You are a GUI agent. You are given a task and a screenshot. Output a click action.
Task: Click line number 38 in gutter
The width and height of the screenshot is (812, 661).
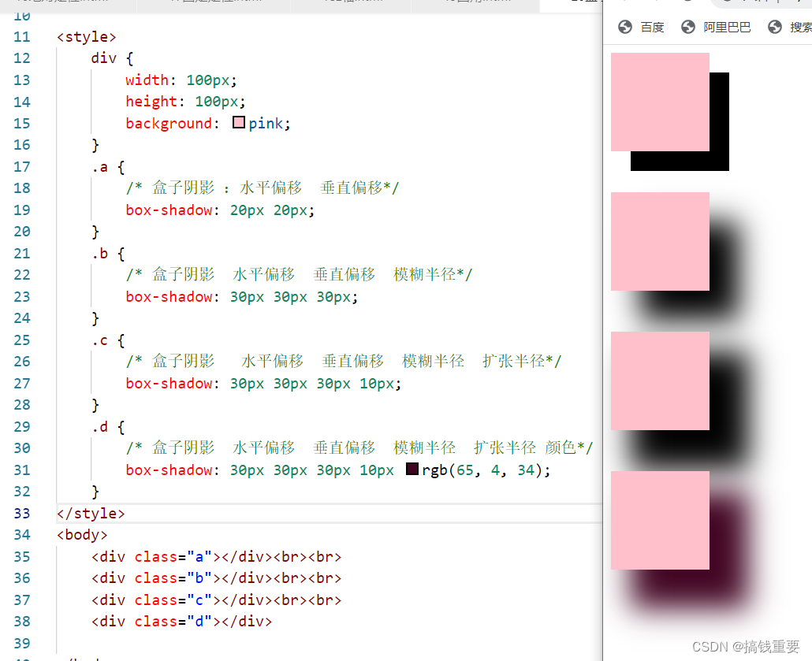pos(22,621)
